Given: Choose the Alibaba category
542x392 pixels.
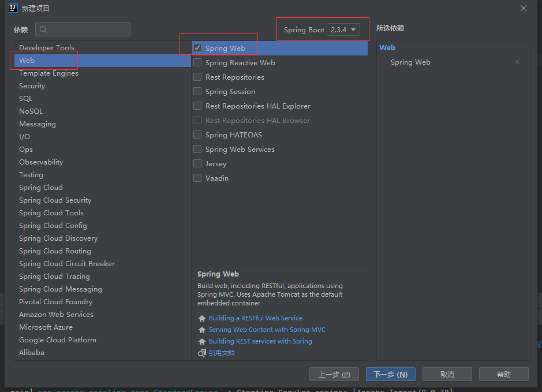Looking at the screenshot, I should [x=103, y=353].
